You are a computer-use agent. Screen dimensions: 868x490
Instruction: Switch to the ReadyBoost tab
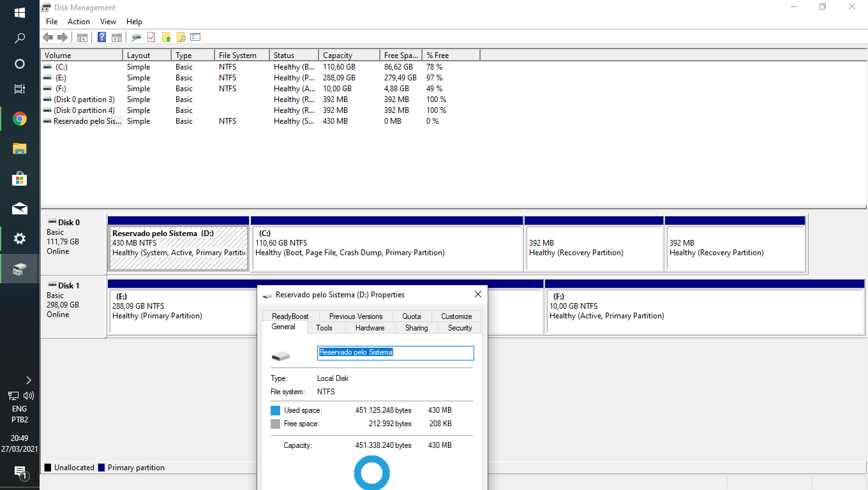pos(290,316)
